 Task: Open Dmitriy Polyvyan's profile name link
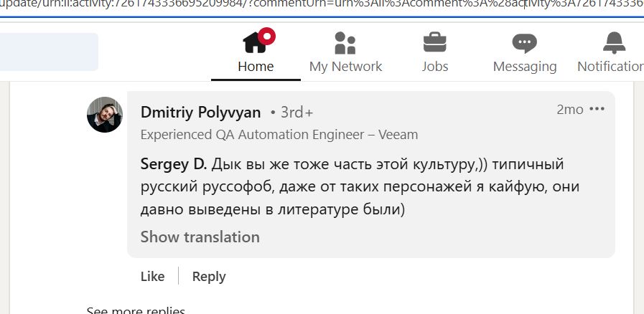(x=200, y=113)
